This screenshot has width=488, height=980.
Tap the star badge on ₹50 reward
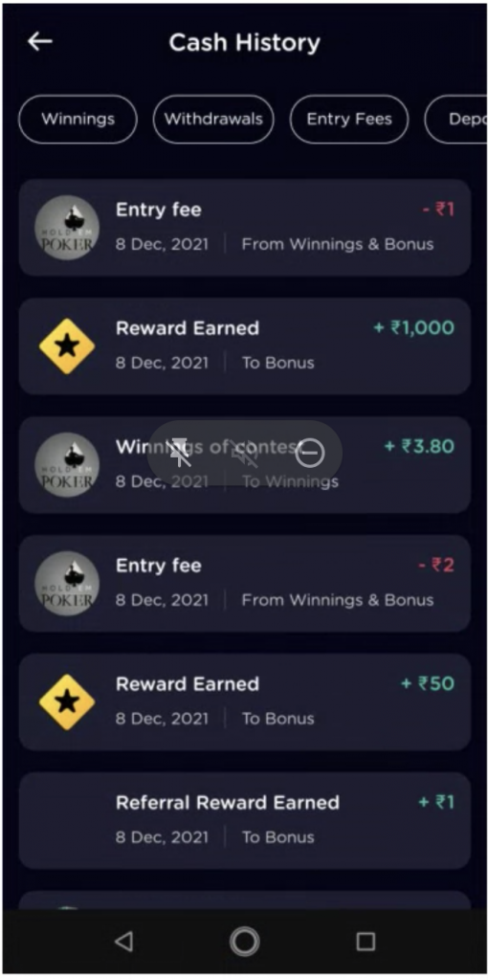click(x=67, y=702)
